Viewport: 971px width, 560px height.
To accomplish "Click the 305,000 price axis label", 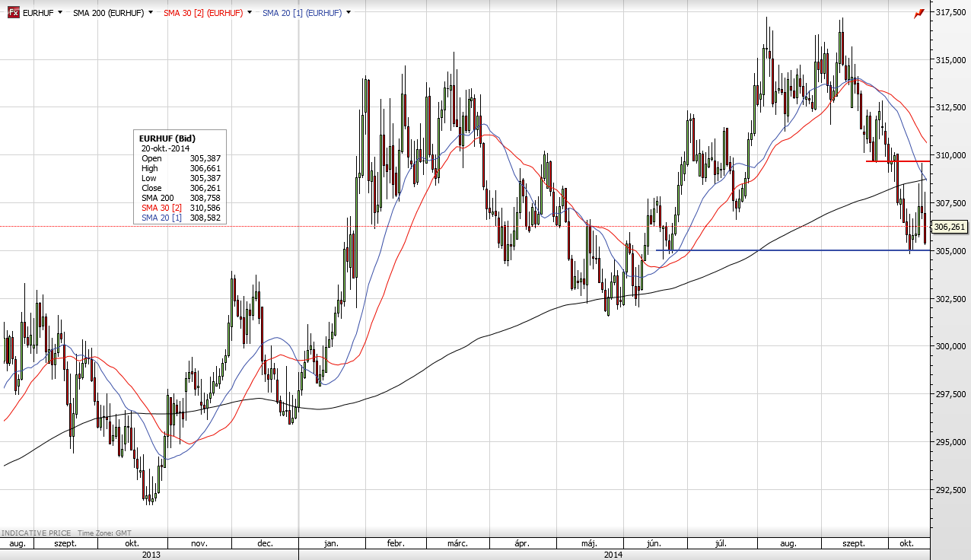I will 951,251.
